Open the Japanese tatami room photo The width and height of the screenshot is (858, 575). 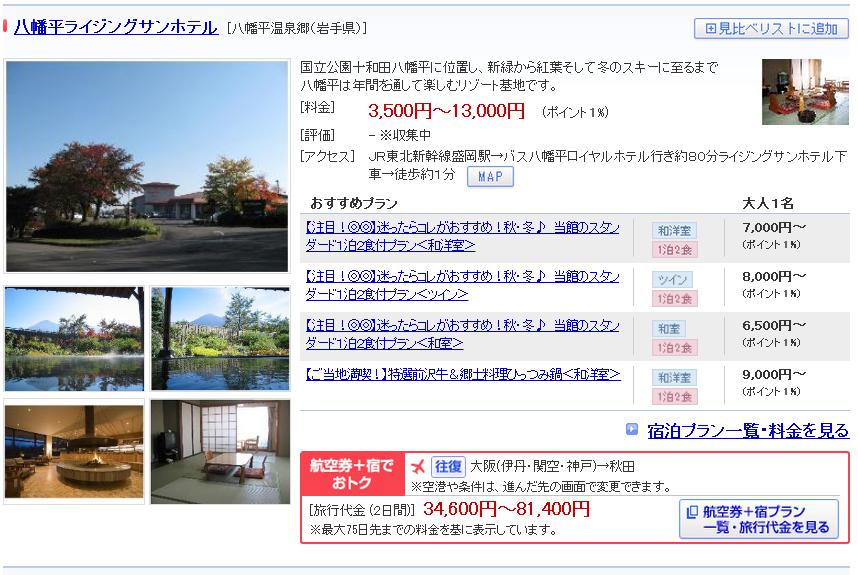coord(221,452)
